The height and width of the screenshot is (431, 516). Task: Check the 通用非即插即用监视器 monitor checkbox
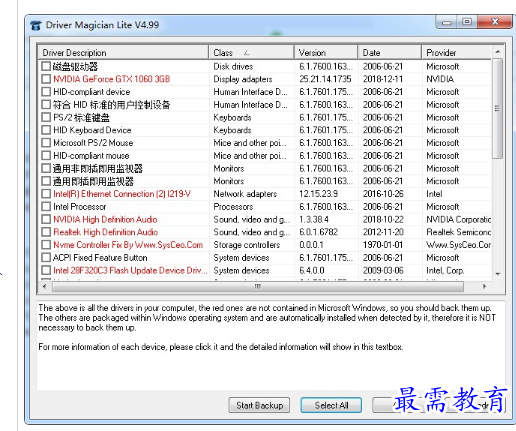[46, 168]
